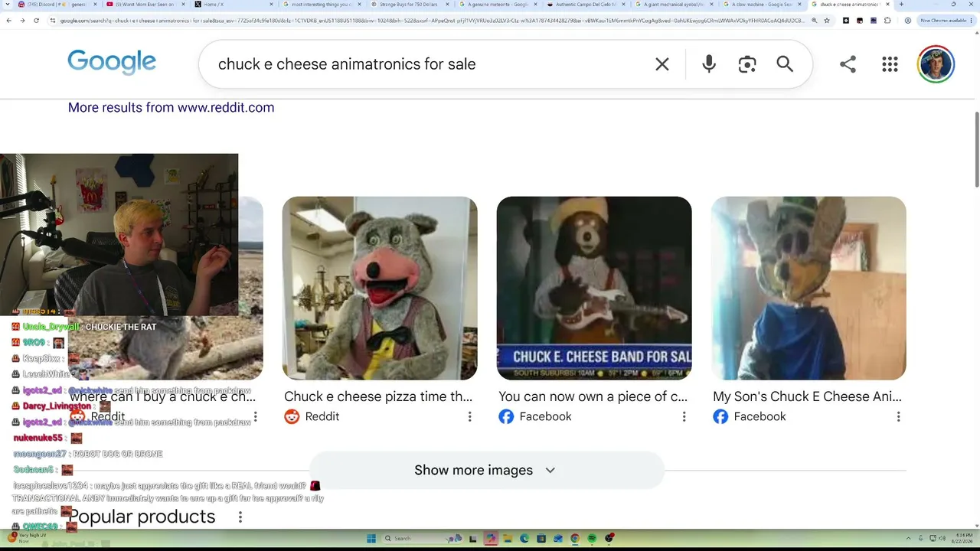This screenshot has height=551, width=980.
Task: Open the Google apps grid
Action: point(890,64)
